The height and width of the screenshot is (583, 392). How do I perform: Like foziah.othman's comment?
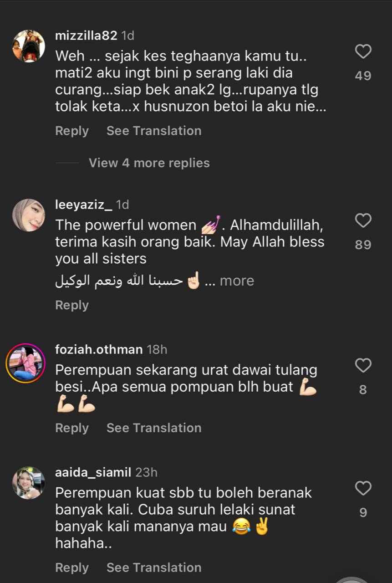coord(363,365)
